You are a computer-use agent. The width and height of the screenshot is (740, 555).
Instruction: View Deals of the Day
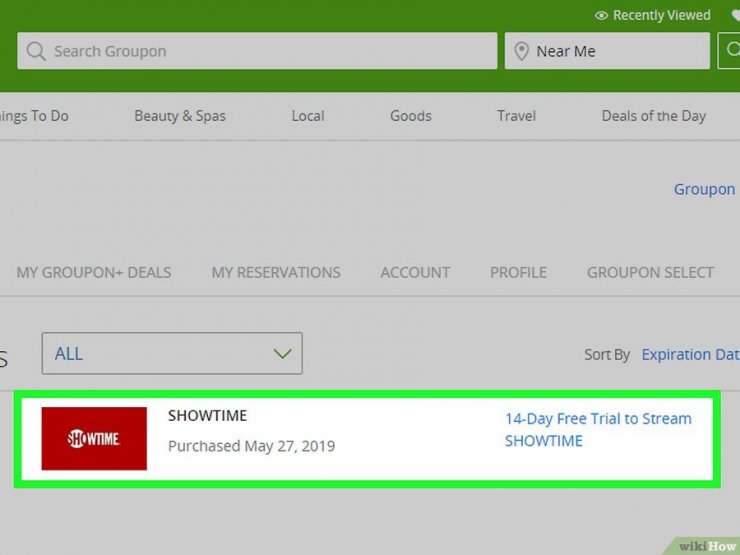coord(654,116)
